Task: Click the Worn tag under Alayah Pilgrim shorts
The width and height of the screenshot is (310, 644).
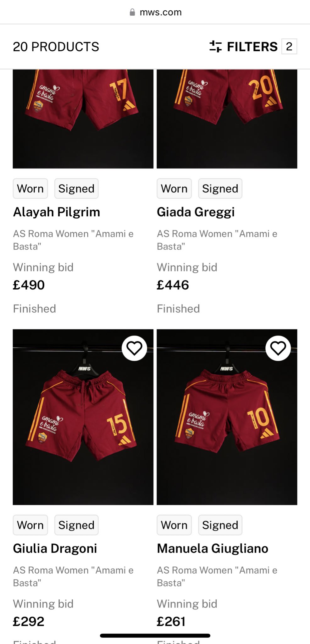Action: [30, 189]
